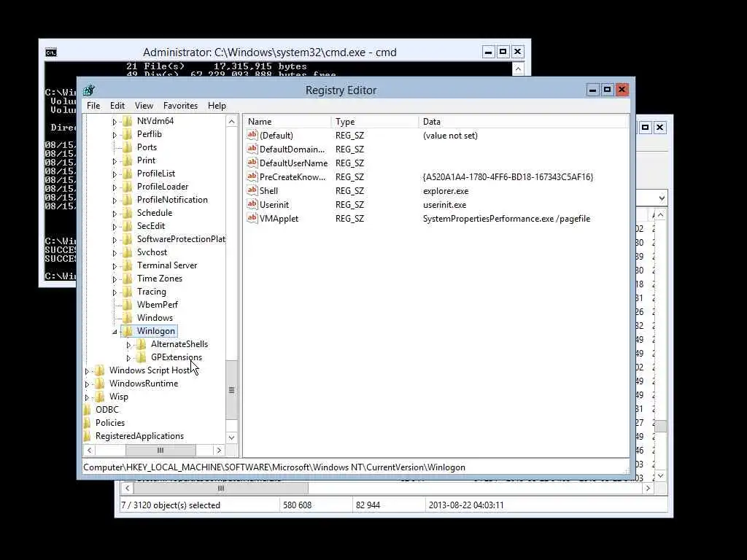Expand the Print key
Image resolution: width=747 pixels, height=560 pixels.
[x=115, y=161]
